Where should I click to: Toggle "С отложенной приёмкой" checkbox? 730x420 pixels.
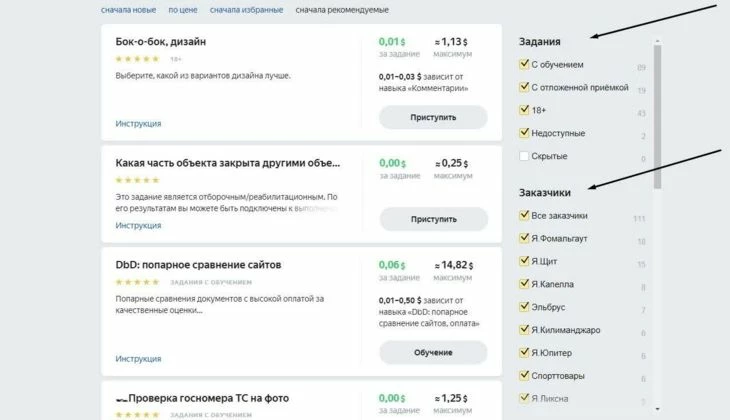pos(524,87)
